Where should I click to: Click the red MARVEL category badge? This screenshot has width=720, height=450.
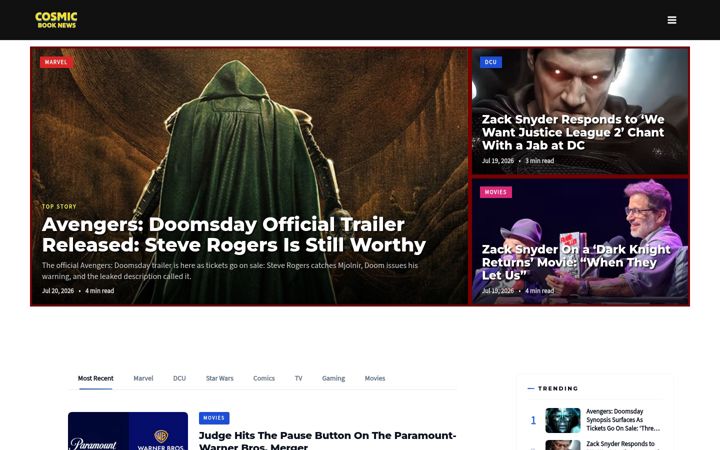56,62
